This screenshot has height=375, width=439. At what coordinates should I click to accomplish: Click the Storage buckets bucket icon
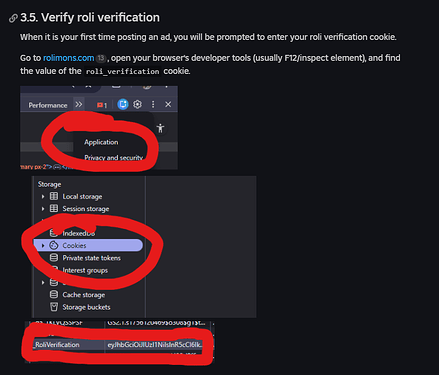(x=54, y=307)
